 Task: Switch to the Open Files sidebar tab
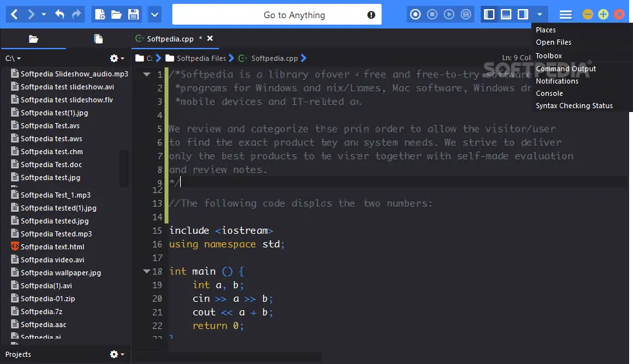(98, 39)
